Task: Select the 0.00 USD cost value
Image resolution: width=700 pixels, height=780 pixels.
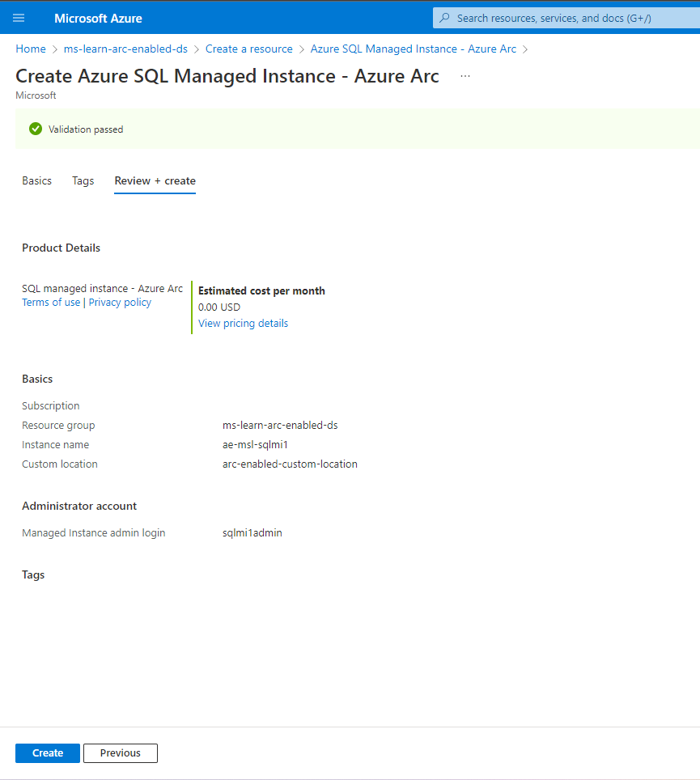Action: pos(219,307)
